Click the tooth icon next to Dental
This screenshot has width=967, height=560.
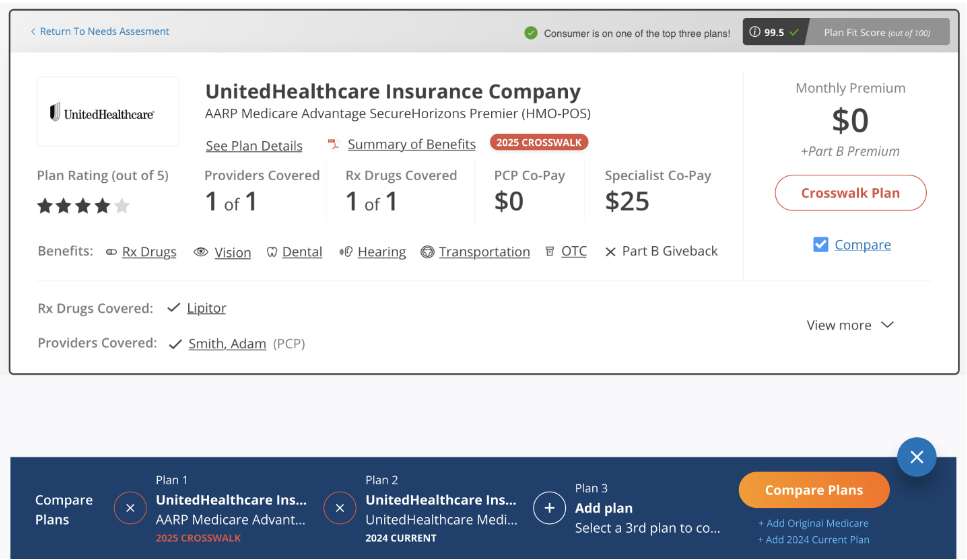coord(271,252)
